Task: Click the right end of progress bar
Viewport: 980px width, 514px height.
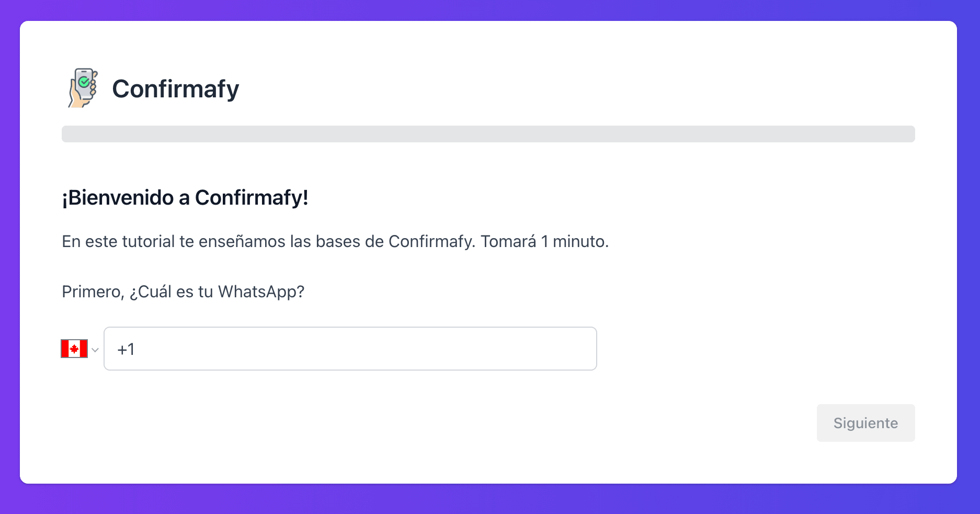Action: pos(909,134)
